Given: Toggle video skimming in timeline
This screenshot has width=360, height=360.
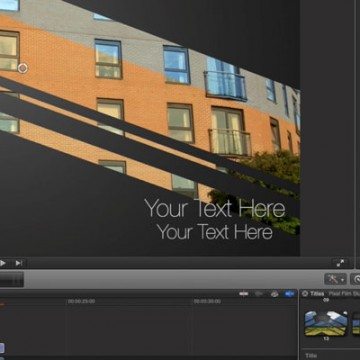Looking at the screenshot, I should [x=244, y=294].
